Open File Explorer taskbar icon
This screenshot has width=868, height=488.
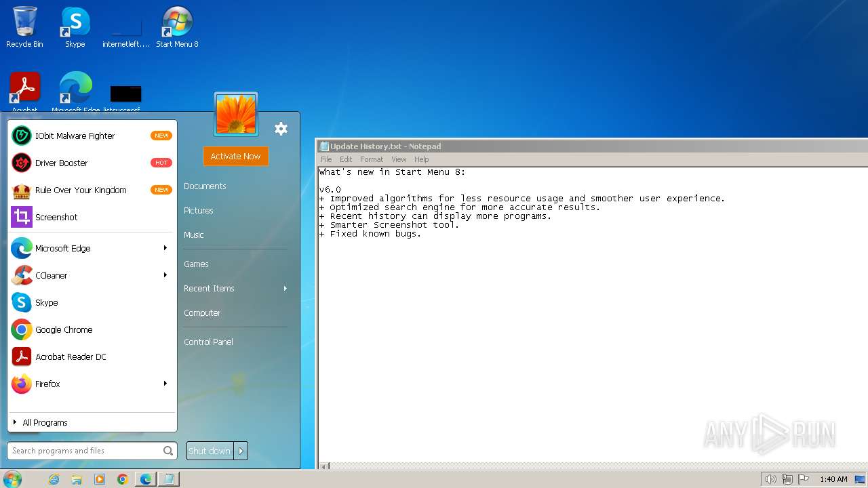point(77,479)
